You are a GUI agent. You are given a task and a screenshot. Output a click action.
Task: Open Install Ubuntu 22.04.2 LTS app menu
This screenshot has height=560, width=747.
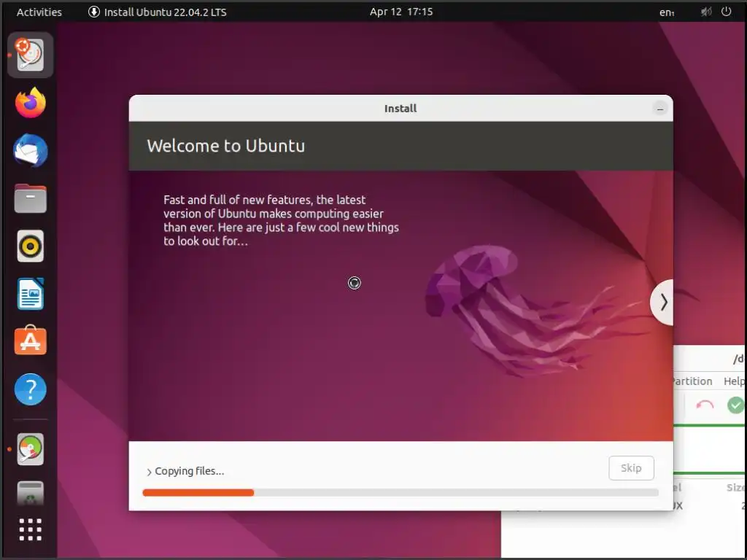(x=158, y=12)
